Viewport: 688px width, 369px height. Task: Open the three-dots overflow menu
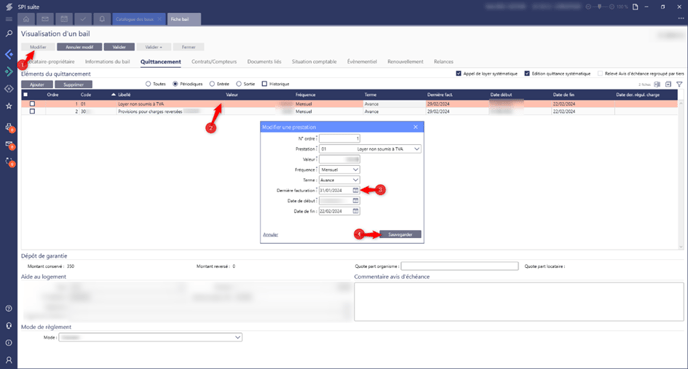point(681,18)
